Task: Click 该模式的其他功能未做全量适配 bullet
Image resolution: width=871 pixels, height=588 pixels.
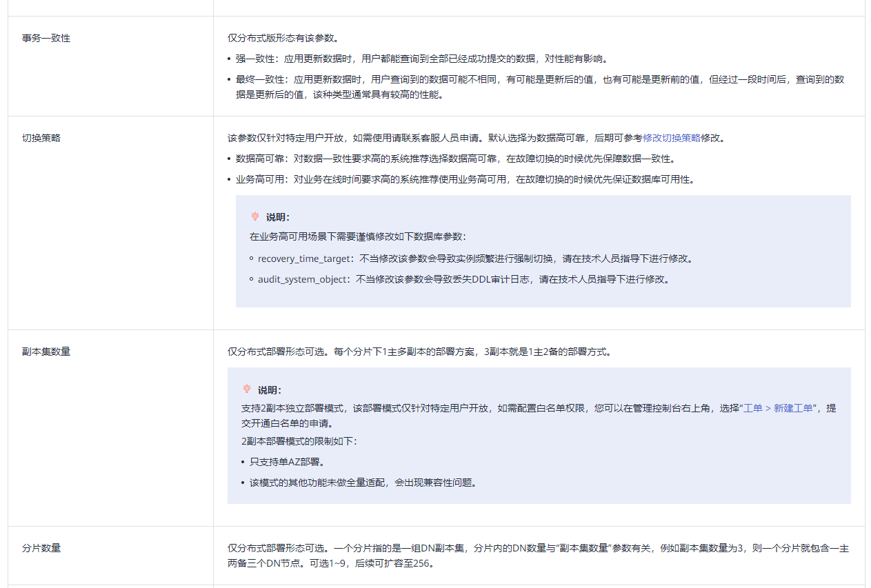Action: coord(363,483)
